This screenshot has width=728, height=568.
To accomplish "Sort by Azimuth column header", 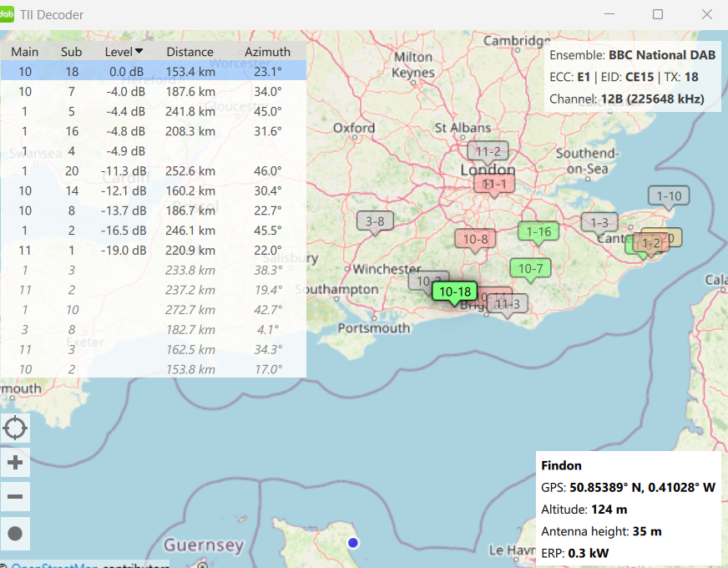I will point(267,52).
